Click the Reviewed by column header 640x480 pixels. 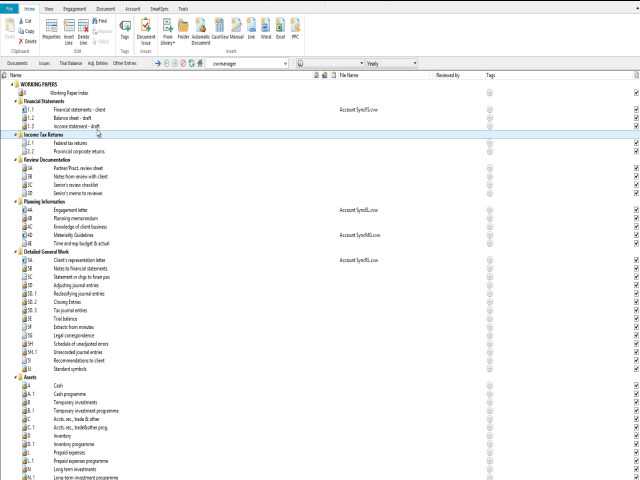pos(458,75)
